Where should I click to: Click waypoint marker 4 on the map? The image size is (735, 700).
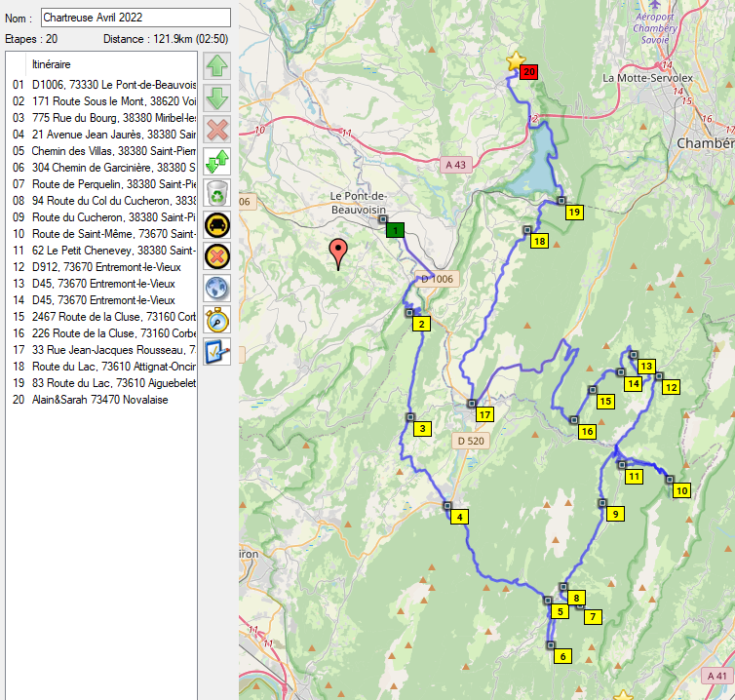click(458, 517)
